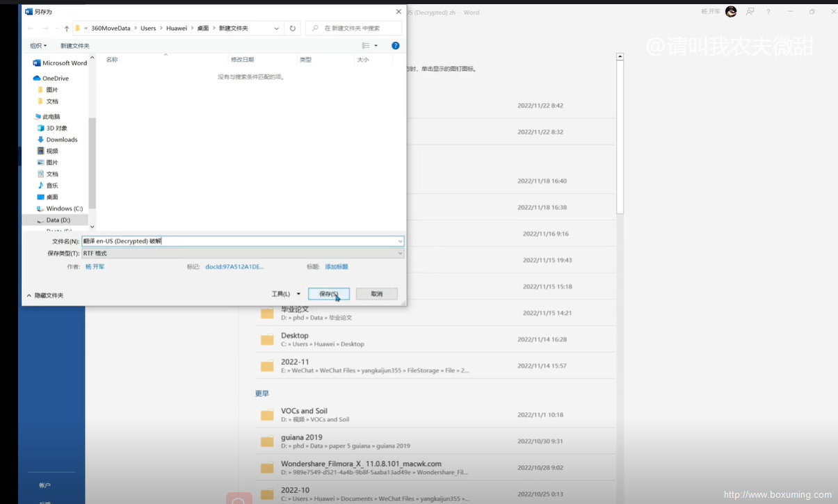Screen dimensions: 838x504
Task: Open 文档 folder under 此电脑
Action: tap(48, 174)
